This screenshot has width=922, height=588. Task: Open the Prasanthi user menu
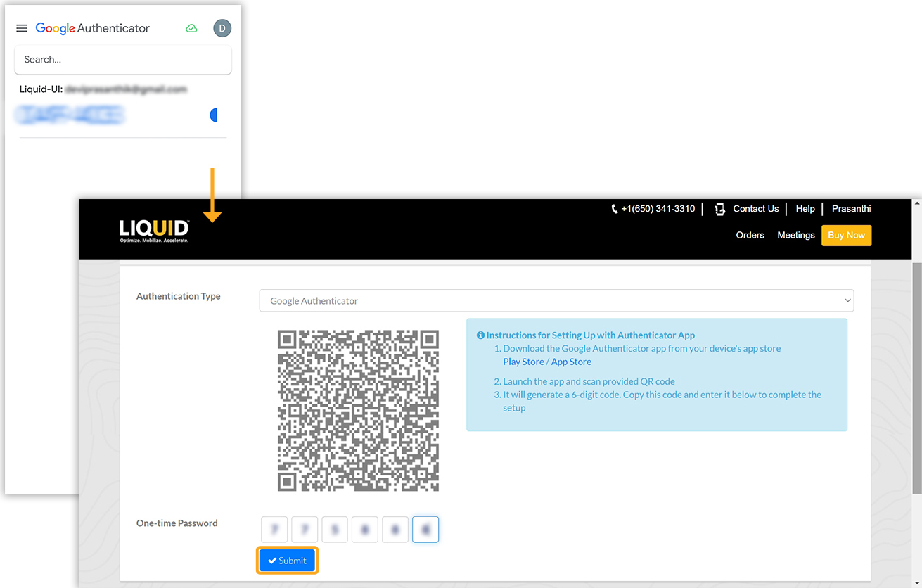852,209
